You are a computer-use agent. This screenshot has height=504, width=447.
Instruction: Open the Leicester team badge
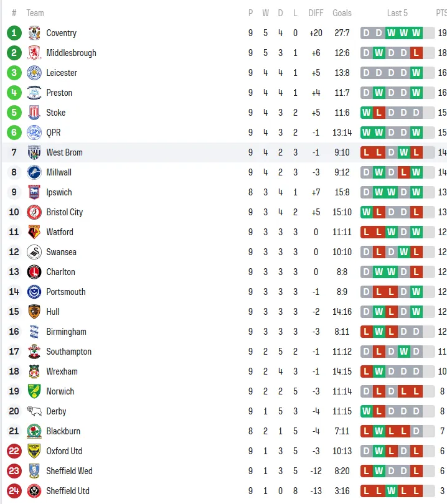tap(34, 73)
